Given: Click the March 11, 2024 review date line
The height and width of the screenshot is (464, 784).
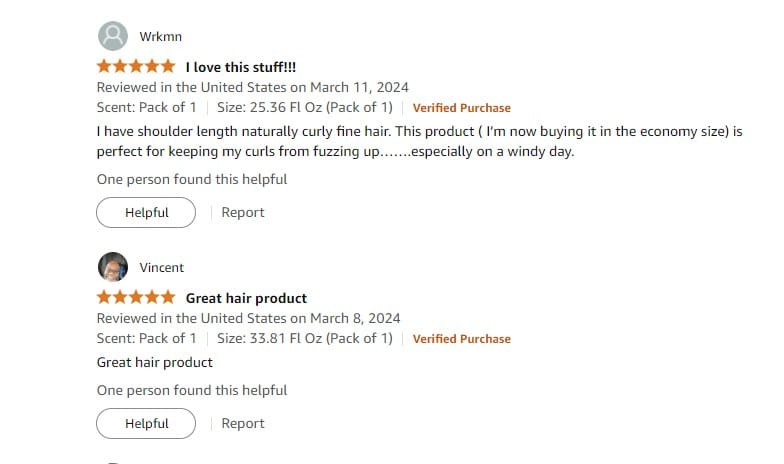Looking at the screenshot, I should pos(252,88).
